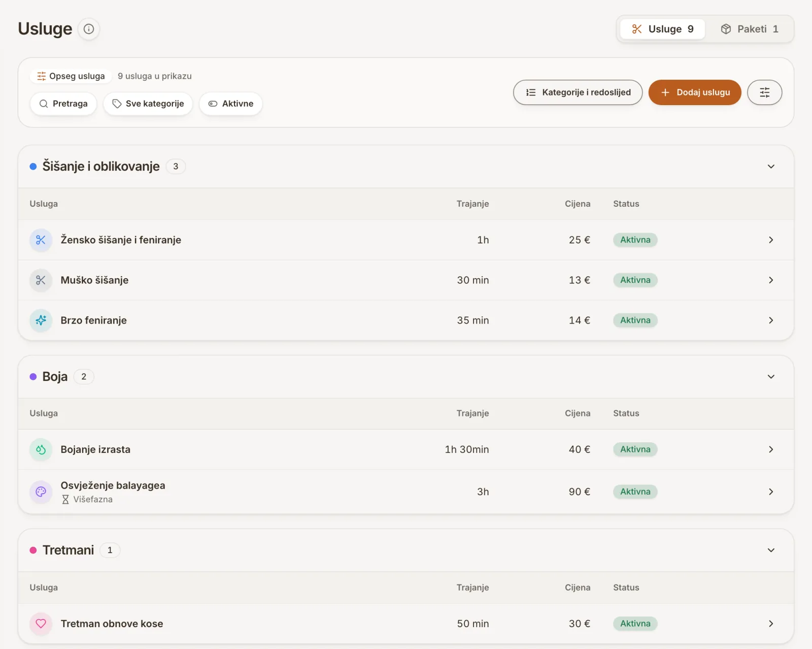Click droplet icon of Bojanje izrasta
Screen dimensions: 812x649
[41, 449]
